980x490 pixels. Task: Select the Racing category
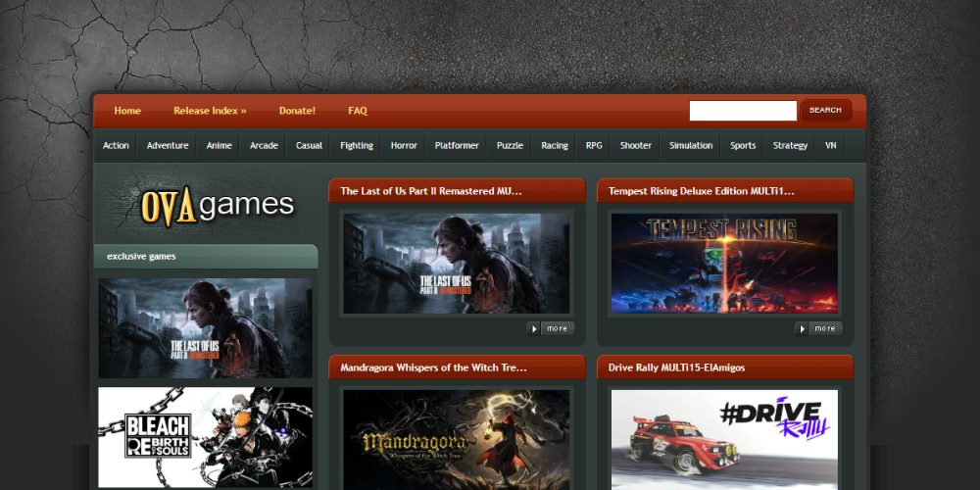click(555, 146)
